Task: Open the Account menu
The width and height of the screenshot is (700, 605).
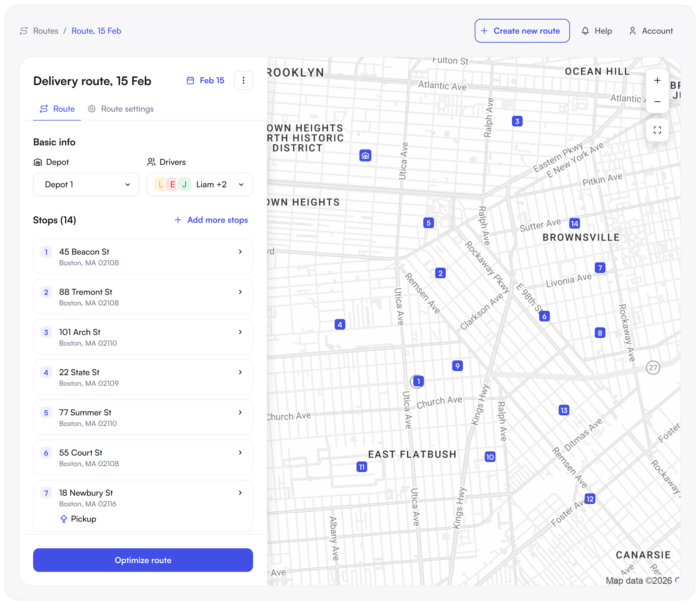Action: pos(651,31)
